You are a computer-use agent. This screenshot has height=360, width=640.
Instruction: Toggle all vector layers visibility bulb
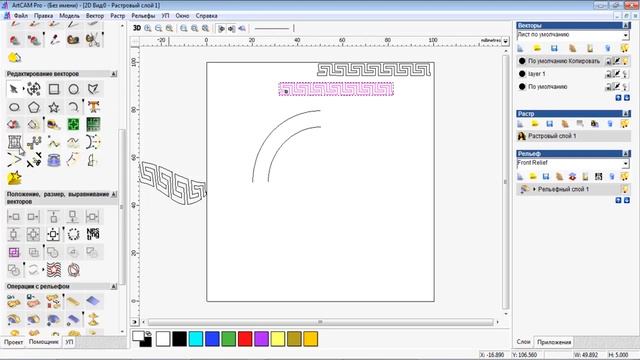624,48
